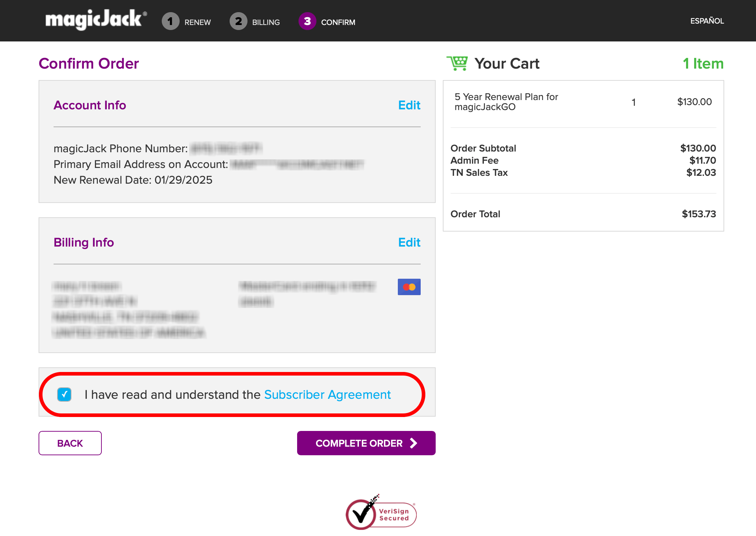Edit the Account Info section
756x536 pixels.
[x=409, y=105]
